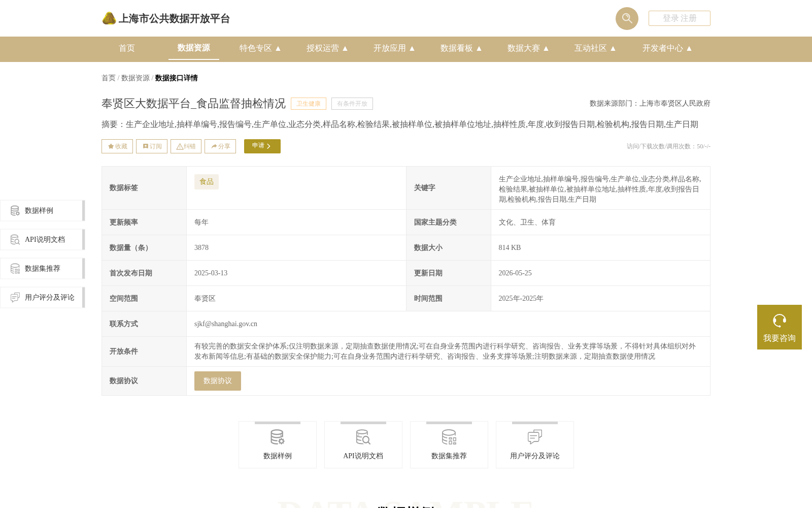The height and width of the screenshot is (508, 812).
Task: Click the 食品 data label tag
Action: [x=207, y=182]
